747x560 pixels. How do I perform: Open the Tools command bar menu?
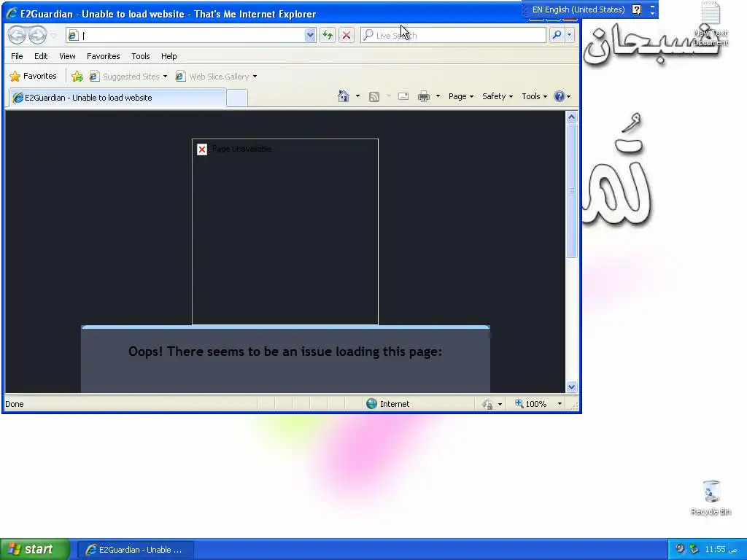tap(534, 96)
